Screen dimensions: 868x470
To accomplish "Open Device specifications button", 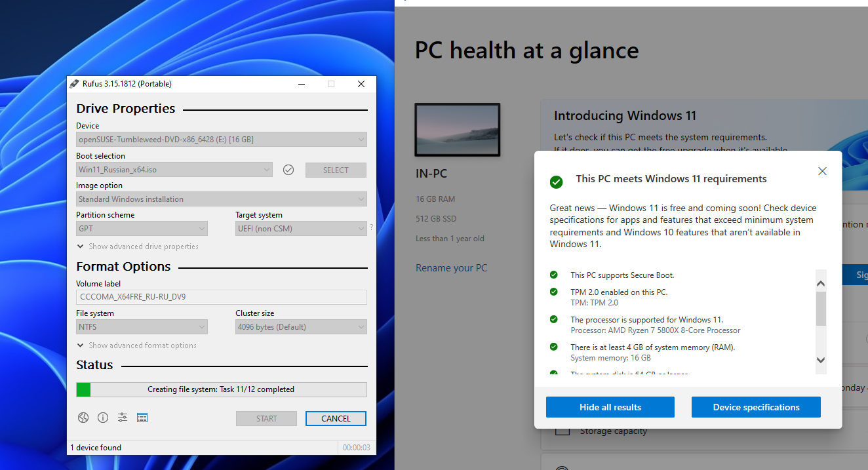I will (x=756, y=407).
